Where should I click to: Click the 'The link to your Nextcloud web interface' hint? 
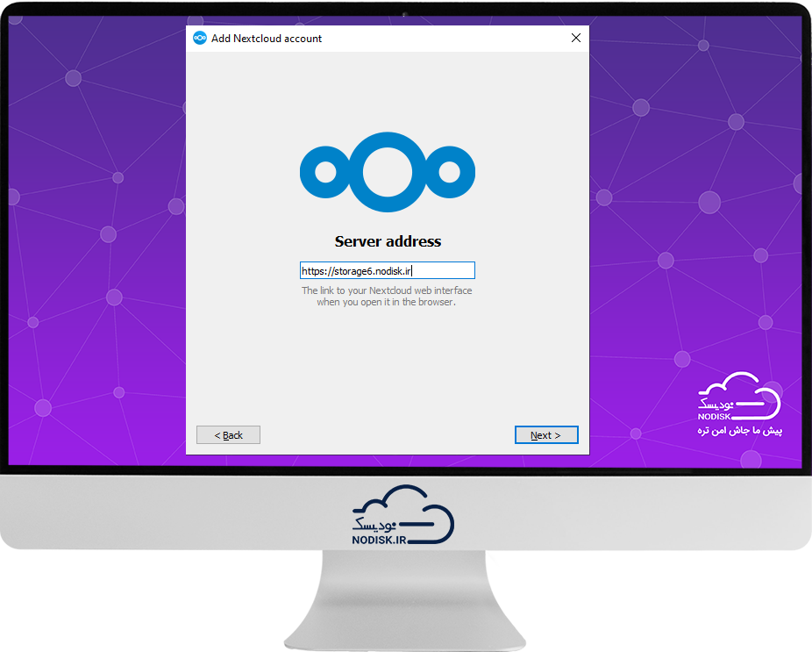click(x=387, y=296)
